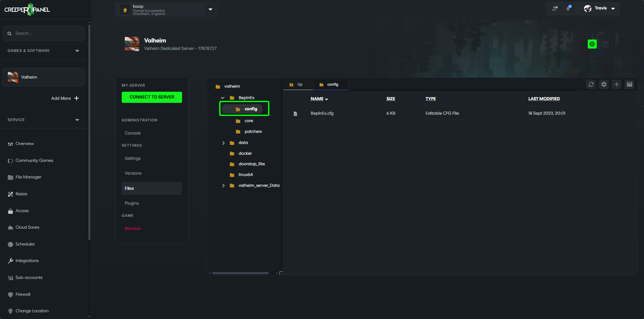Viewport: 644px width, 319px height.
Task: Click the green server power button
Action: click(592, 44)
